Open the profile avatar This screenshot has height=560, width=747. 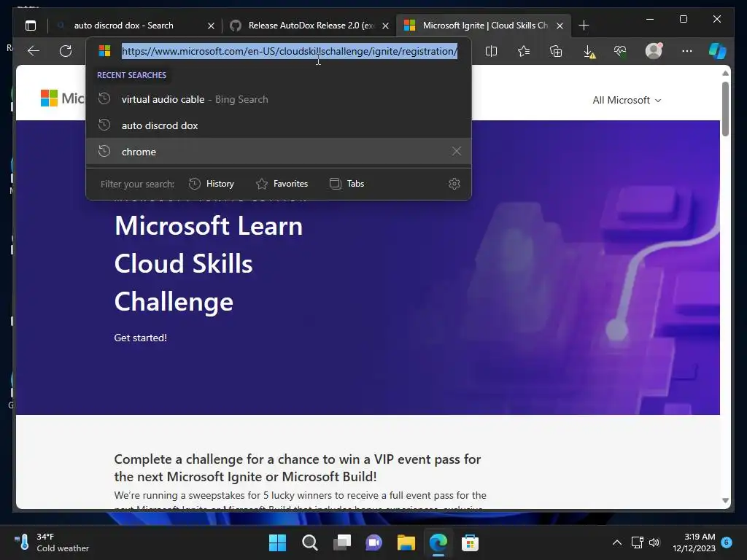coord(654,51)
